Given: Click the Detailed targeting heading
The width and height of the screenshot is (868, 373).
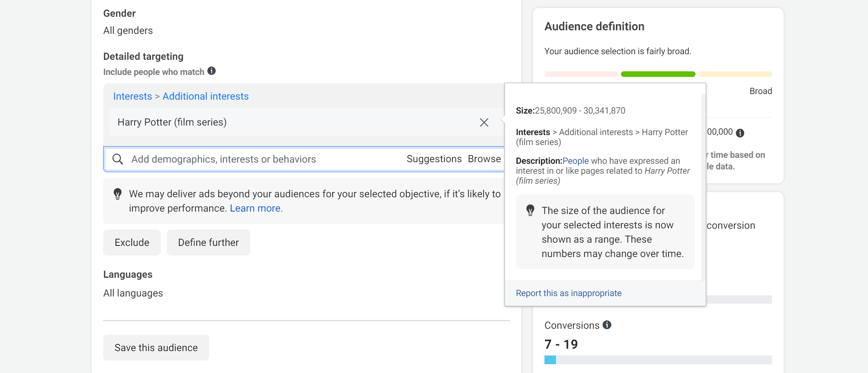Looking at the screenshot, I should tap(143, 57).
